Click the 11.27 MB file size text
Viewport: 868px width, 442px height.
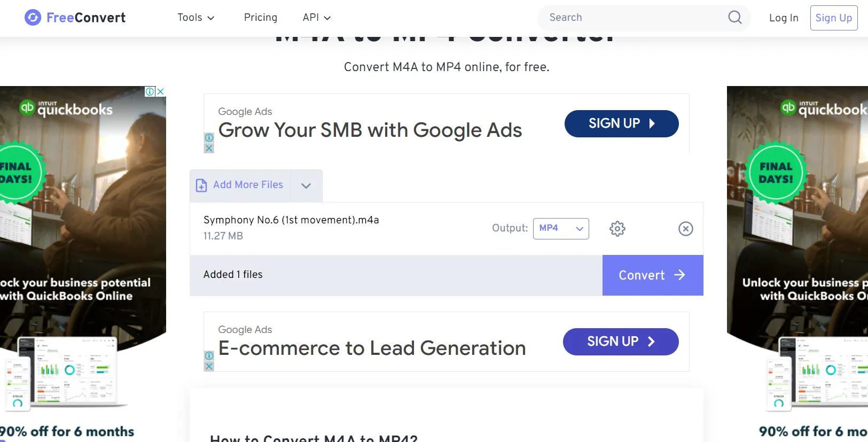pos(223,236)
